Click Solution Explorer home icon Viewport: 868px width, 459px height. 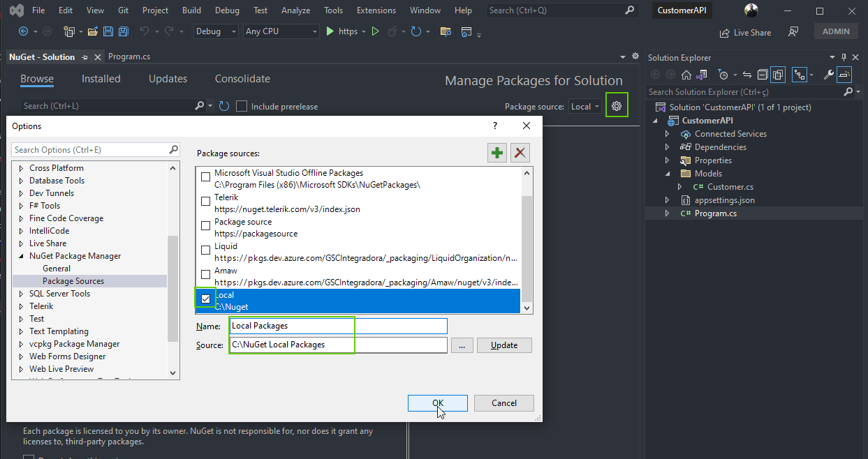[x=686, y=75]
